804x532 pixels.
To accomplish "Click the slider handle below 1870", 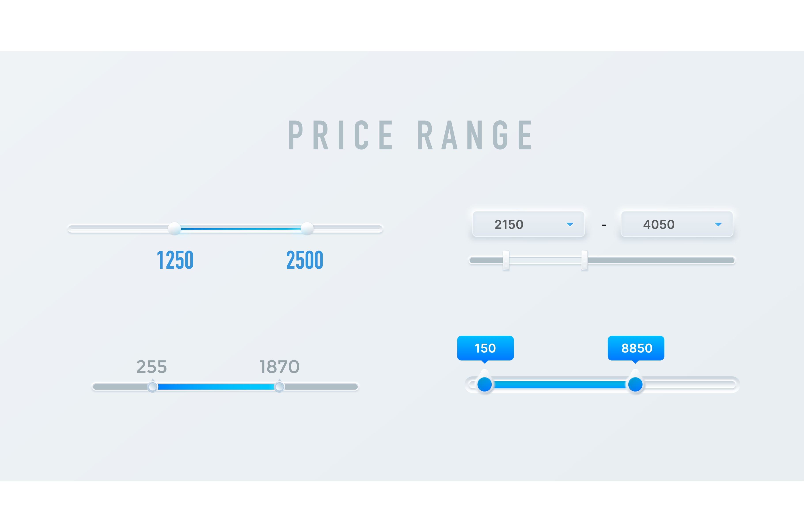I will 279,387.
